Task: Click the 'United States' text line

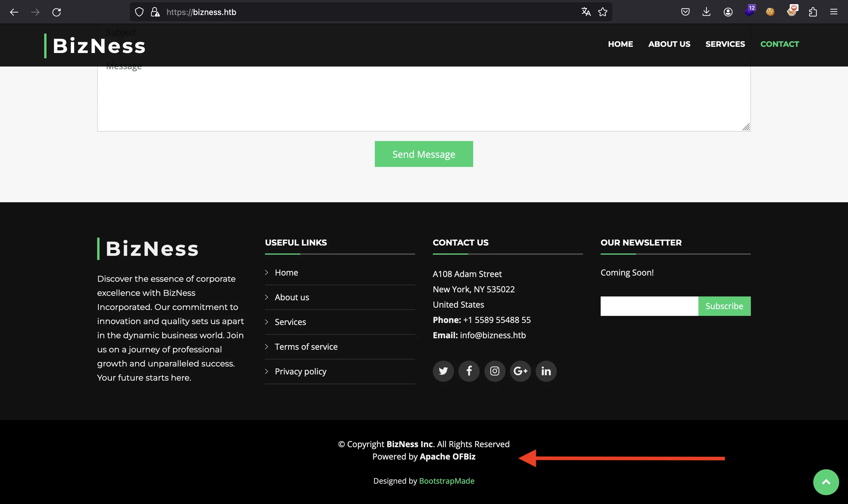Action: tap(458, 305)
